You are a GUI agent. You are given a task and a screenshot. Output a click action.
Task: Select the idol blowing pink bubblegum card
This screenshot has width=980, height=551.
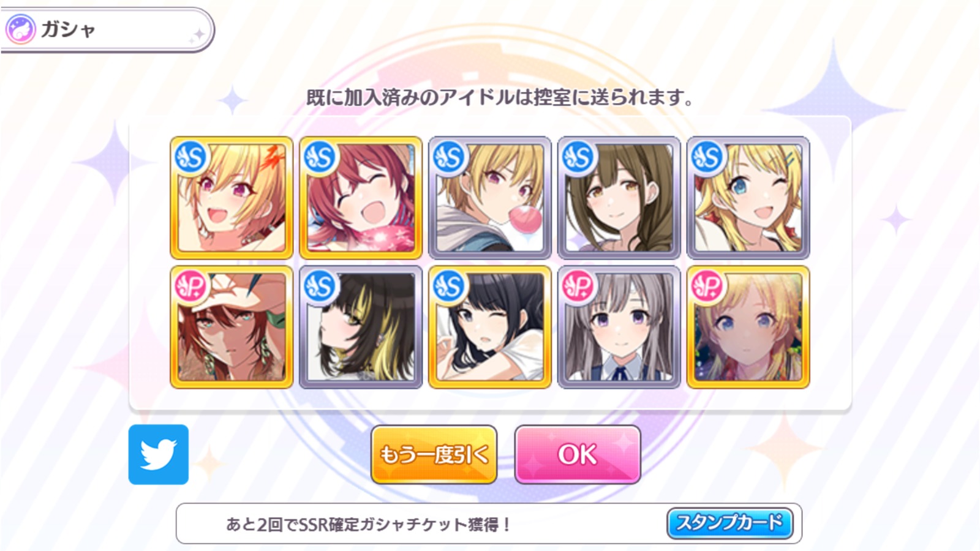[490, 198]
